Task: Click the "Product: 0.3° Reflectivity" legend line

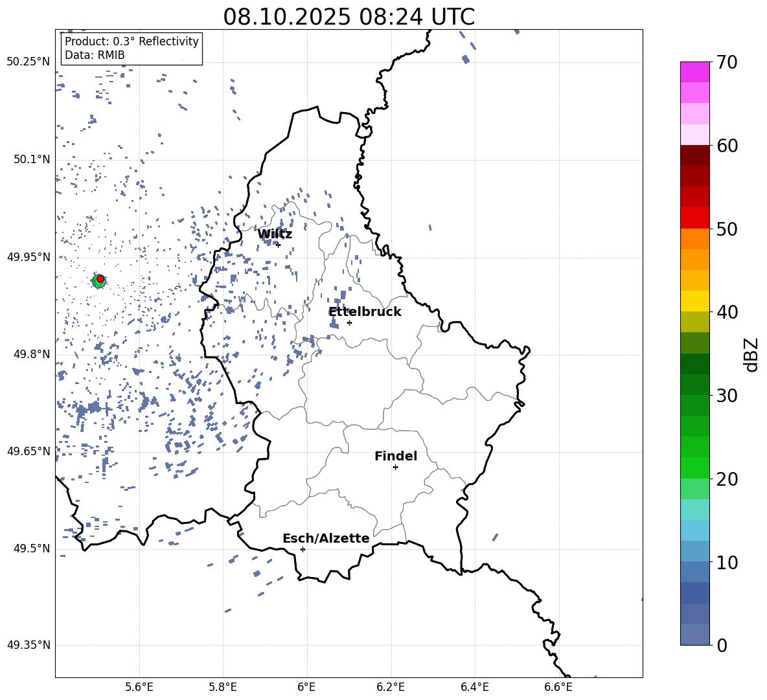Action: (132, 41)
